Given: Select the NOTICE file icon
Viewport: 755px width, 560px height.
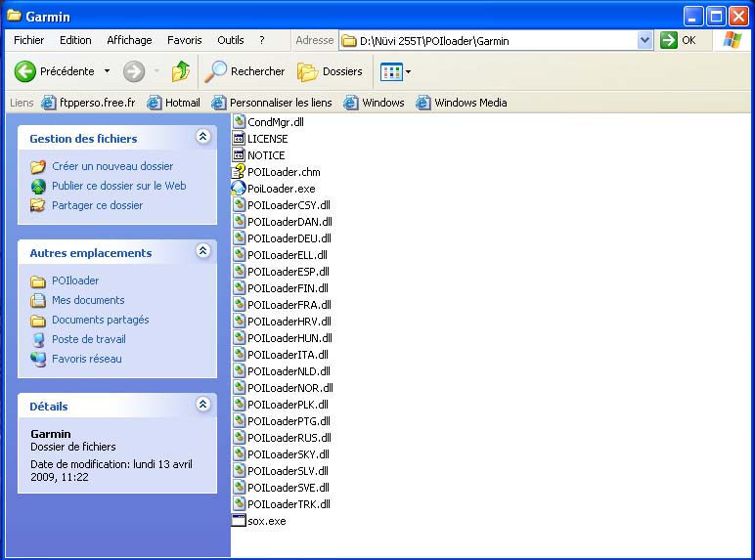Looking at the screenshot, I should 239,155.
